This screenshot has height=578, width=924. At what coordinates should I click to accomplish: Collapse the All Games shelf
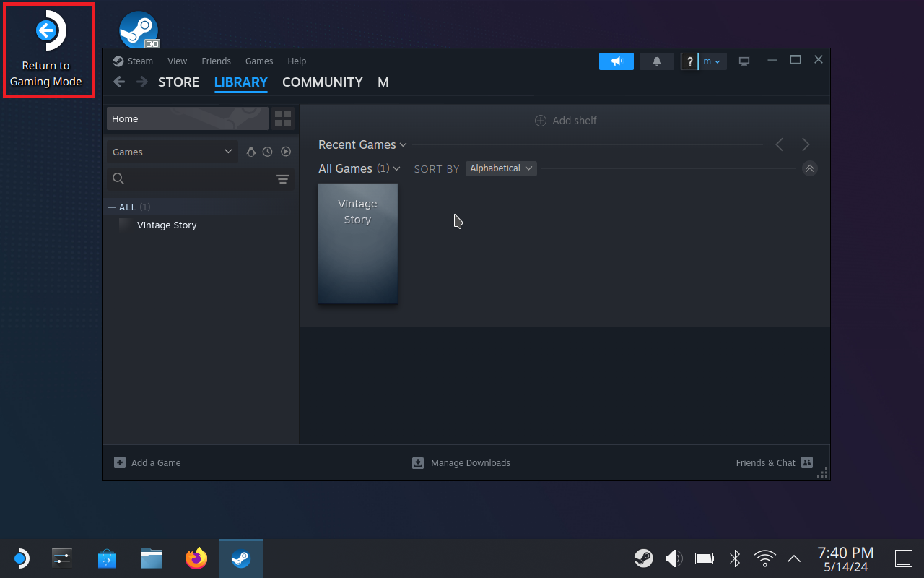[809, 168]
